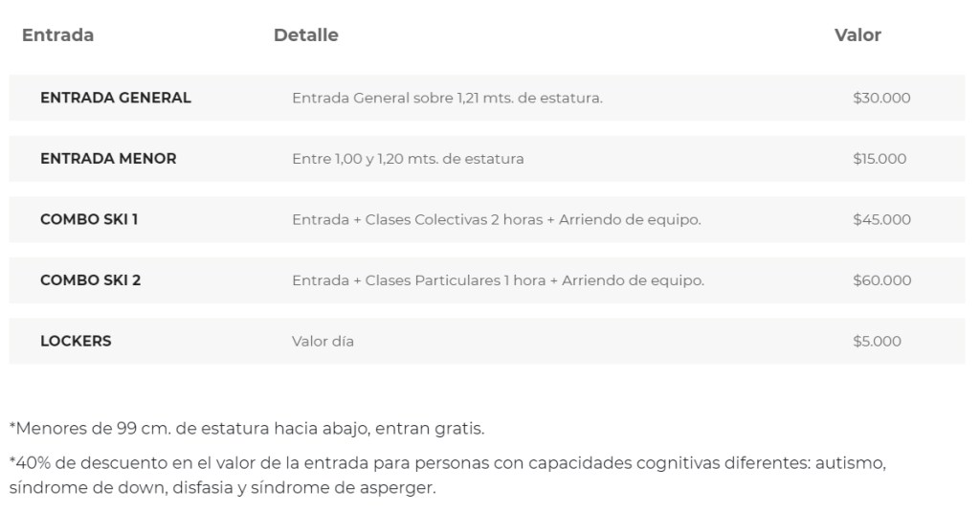Screen dimensions: 980x513
Task: Click the $60.000 price value
Action: coord(880,280)
